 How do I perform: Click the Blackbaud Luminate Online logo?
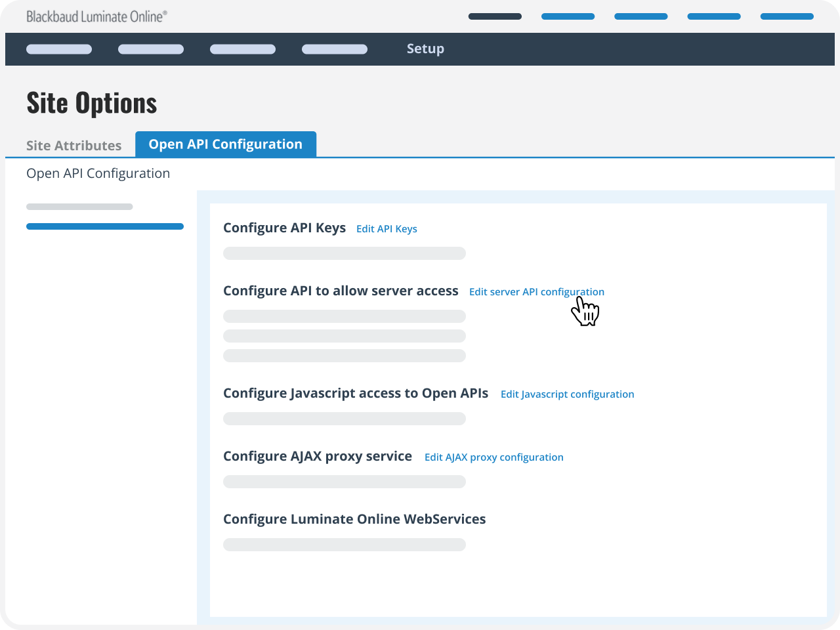coord(96,16)
